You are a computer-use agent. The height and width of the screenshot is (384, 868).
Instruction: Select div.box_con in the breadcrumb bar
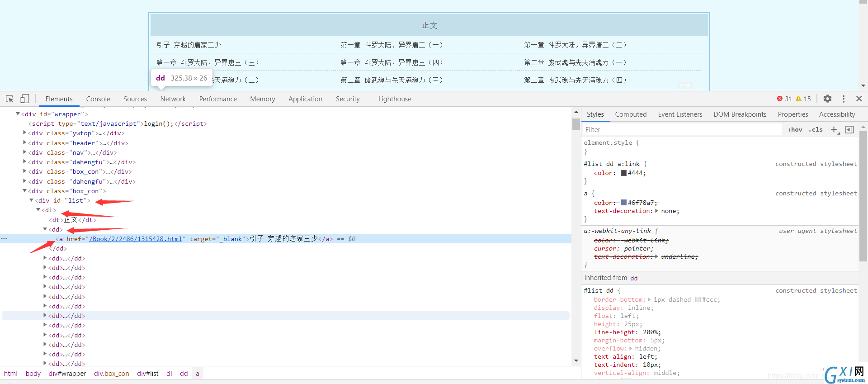(x=112, y=374)
